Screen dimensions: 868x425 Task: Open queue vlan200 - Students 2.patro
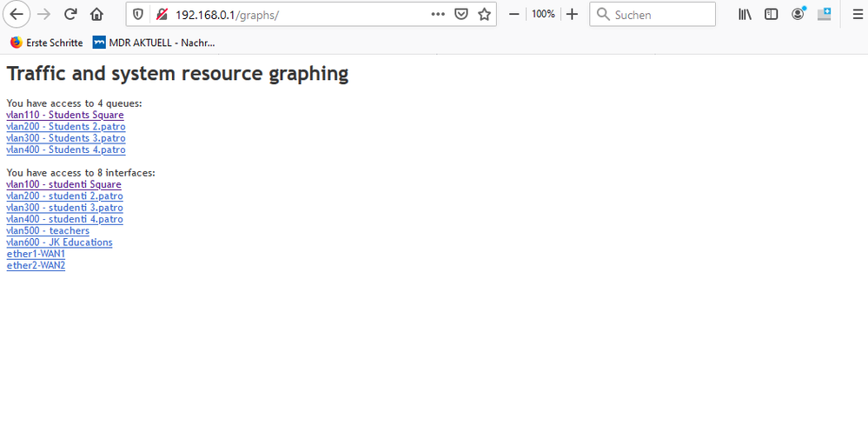click(66, 127)
